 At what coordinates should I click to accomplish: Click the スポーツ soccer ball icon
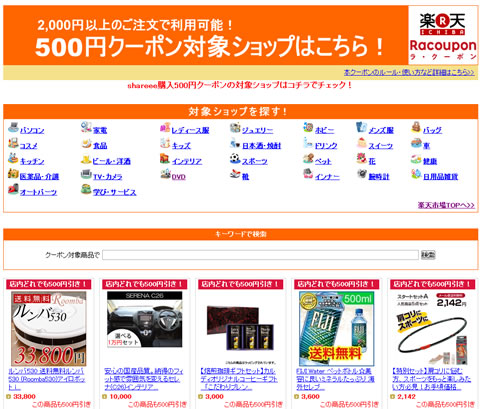pyautogui.click(x=235, y=159)
